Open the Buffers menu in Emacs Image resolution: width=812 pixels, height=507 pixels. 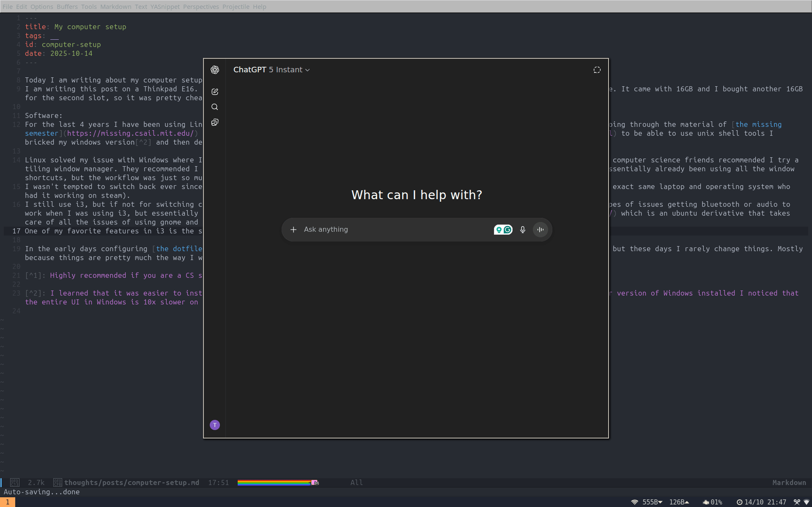[67, 7]
